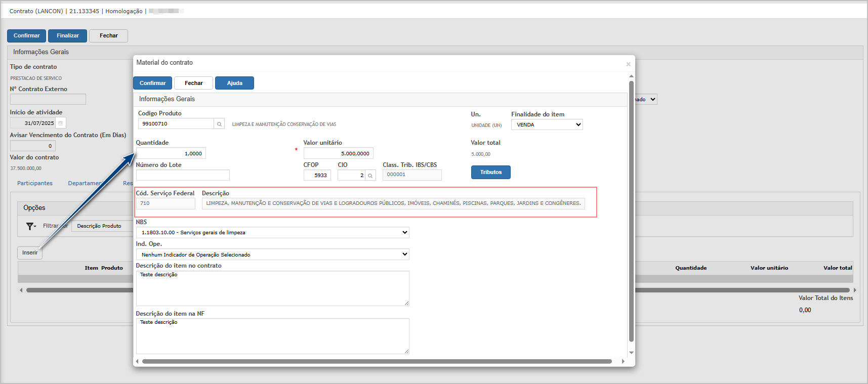Viewport: 868px width, 384px height.
Task: Click the Codigo Produto search magnifier icon
Action: (219, 124)
